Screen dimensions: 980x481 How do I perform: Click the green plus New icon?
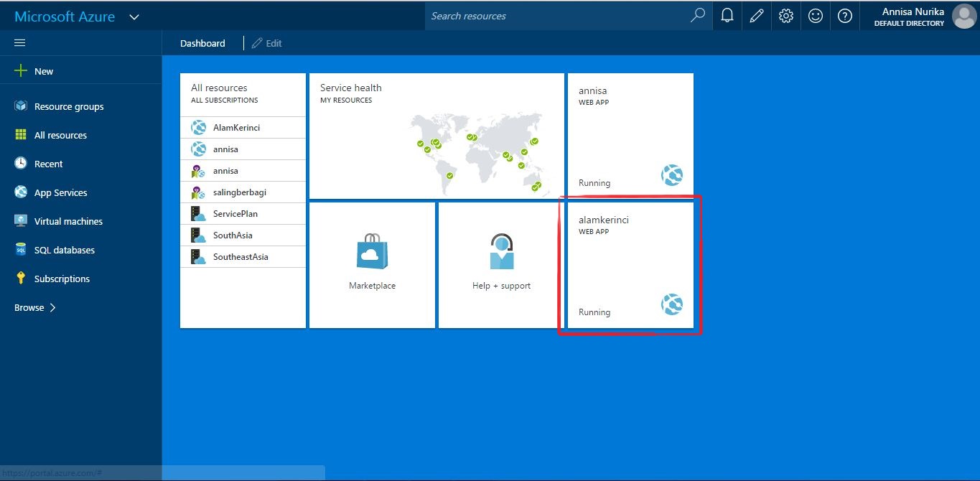(21, 71)
